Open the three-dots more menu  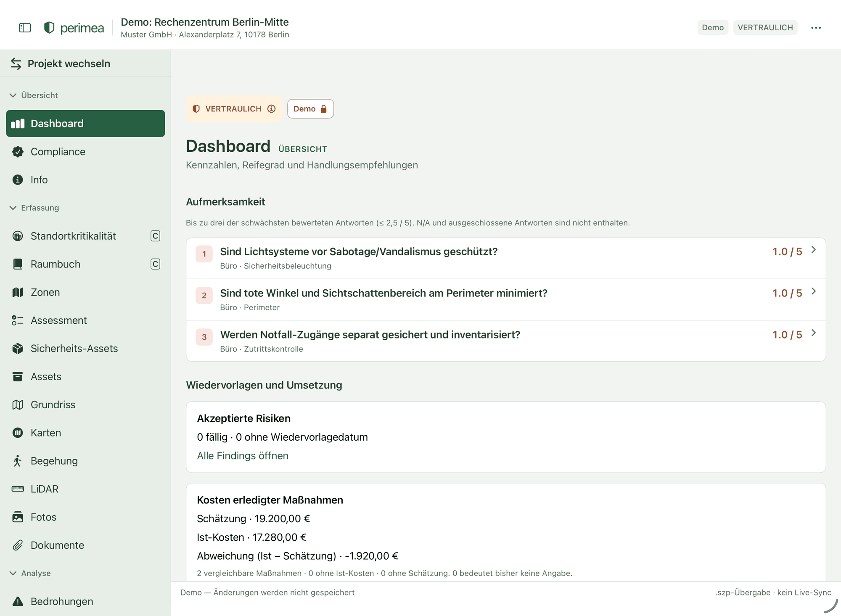816,28
